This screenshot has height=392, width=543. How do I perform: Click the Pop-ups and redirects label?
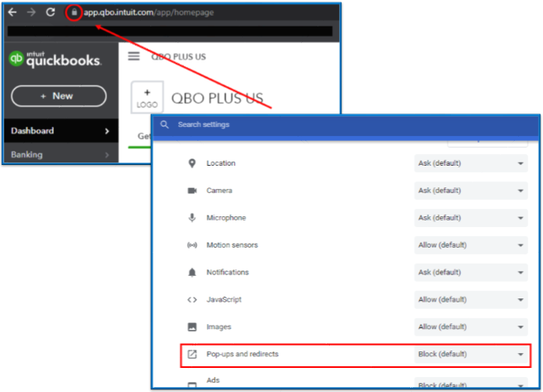tap(242, 354)
